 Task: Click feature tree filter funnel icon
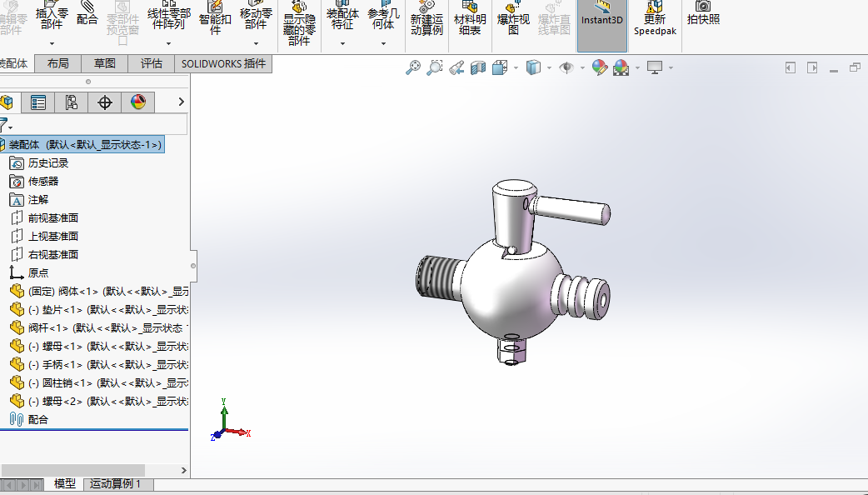click(x=6, y=124)
